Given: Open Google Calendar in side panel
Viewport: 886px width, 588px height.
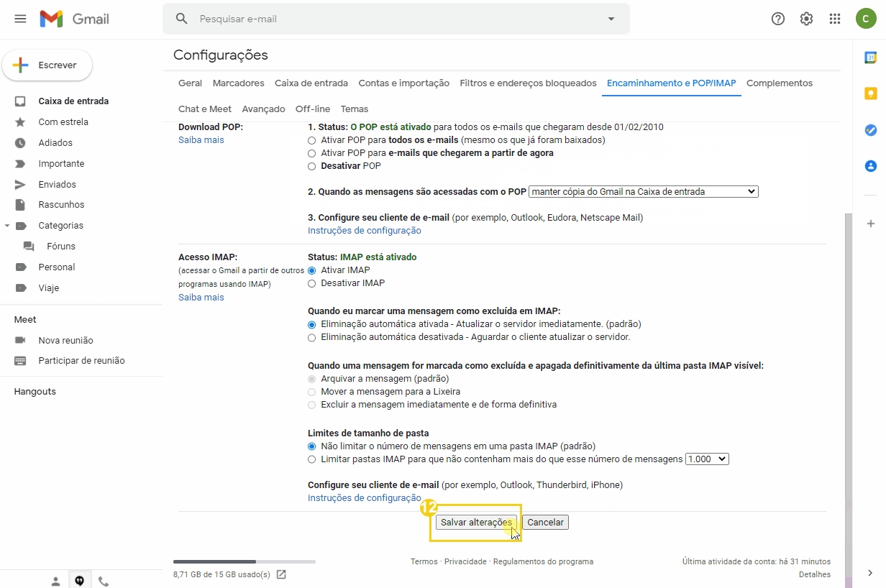Looking at the screenshot, I should [870, 58].
